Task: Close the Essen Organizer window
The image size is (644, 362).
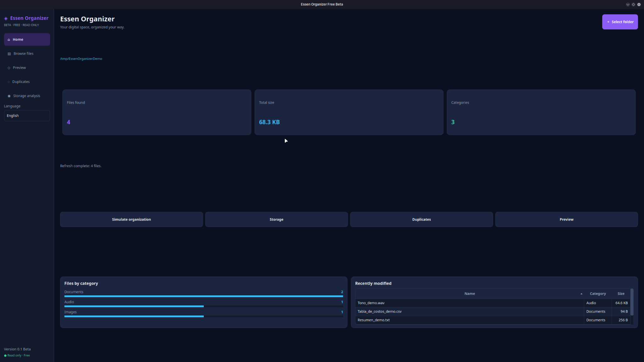Action: (x=639, y=4)
